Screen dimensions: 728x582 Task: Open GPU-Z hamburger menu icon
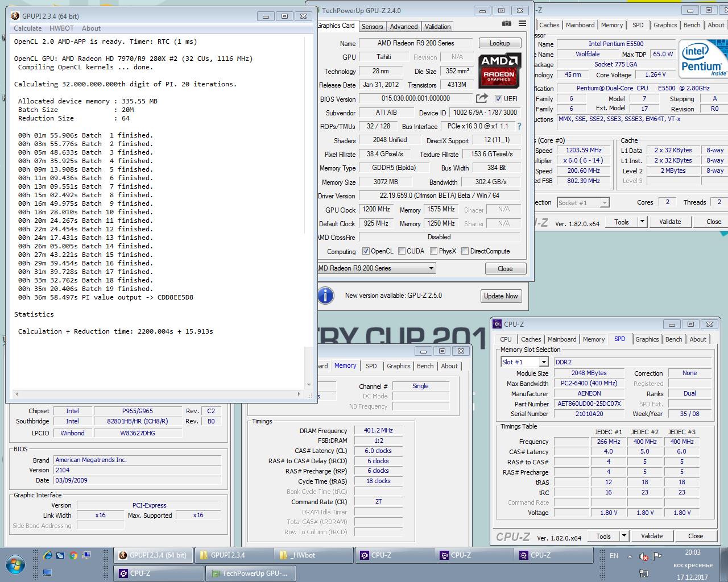(522, 24)
